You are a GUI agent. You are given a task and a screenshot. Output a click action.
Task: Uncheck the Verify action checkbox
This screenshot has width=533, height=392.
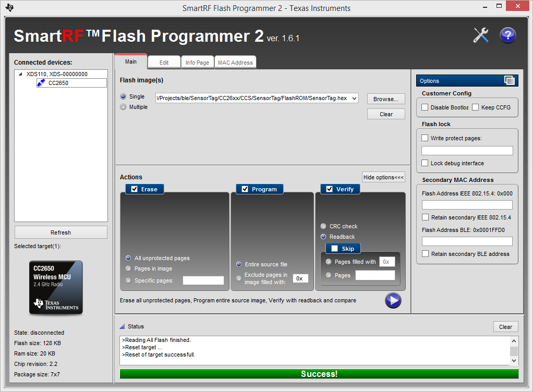pos(330,189)
